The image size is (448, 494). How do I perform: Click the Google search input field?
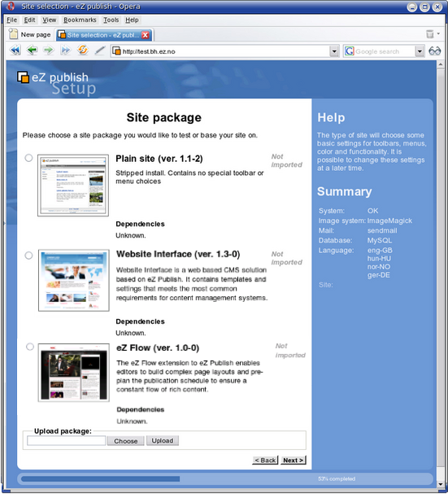click(x=384, y=51)
